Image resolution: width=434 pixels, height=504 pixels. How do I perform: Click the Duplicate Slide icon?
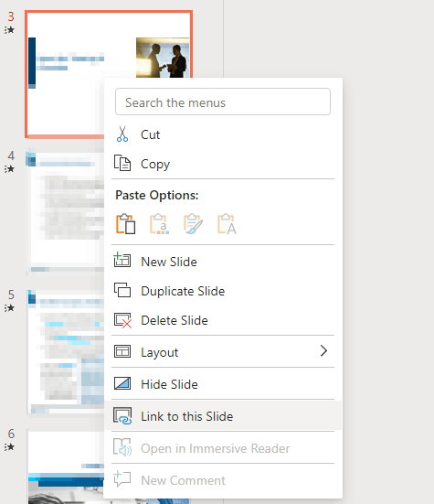coord(122,290)
